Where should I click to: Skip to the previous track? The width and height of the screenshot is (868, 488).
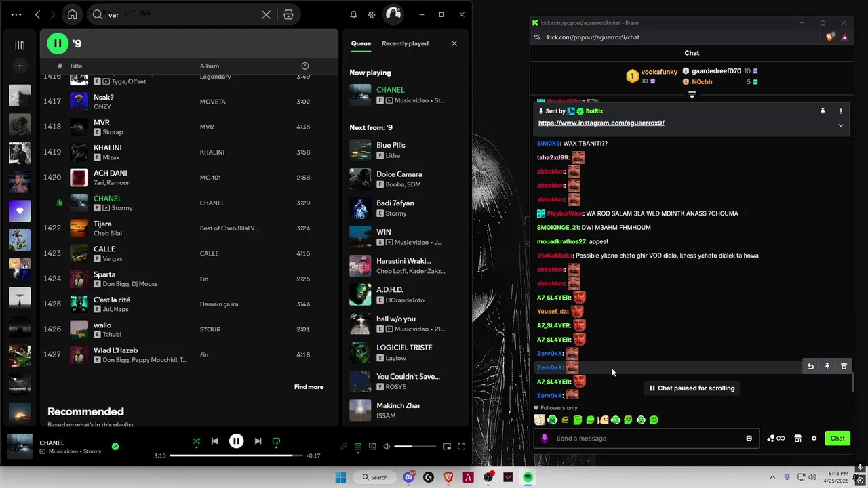coord(214,441)
